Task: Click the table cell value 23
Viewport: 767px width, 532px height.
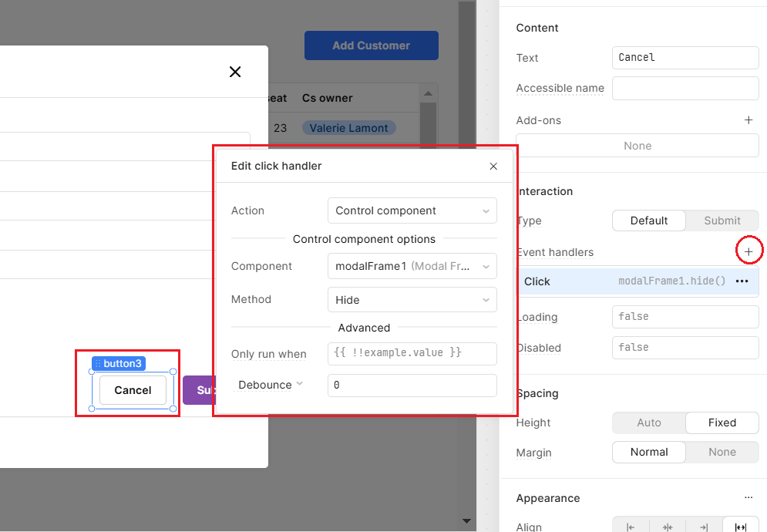Action: click(x=281, y=128)
